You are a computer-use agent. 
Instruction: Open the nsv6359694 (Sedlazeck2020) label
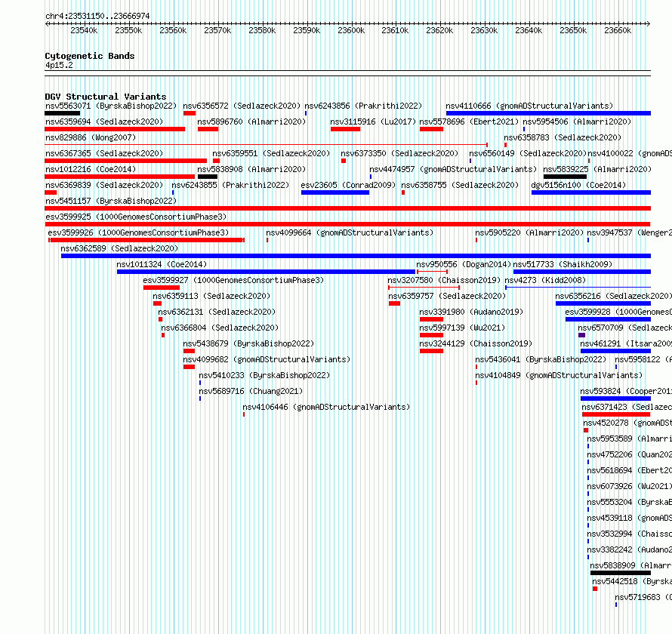click(x=104, y=122)
